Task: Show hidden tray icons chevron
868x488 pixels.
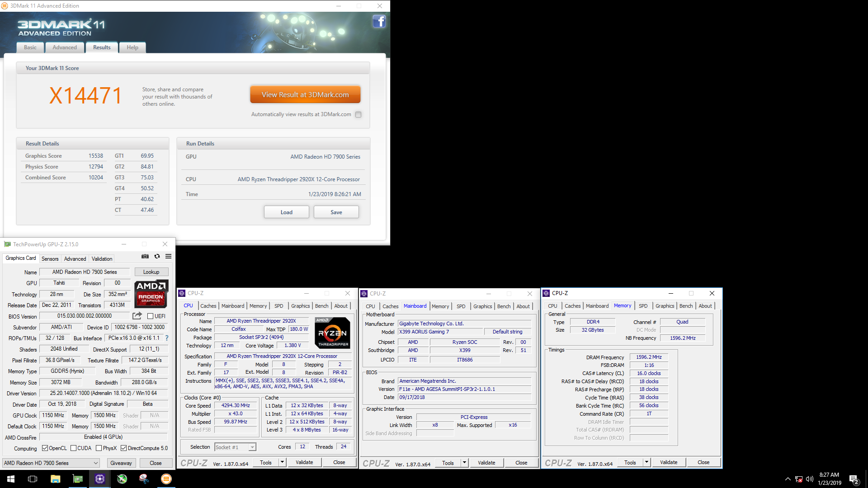Action: (788, 479)
